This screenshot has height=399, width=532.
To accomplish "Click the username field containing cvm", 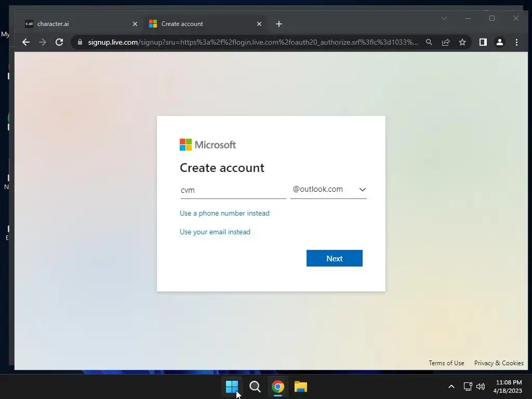I will click(x=233, y=190).
